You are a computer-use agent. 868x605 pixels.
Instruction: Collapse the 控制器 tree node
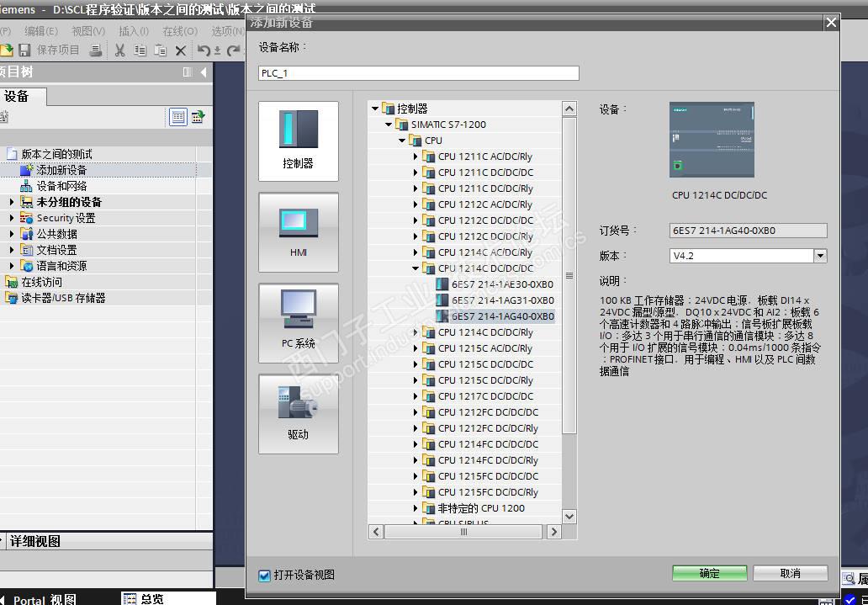[x=375, y=109]
